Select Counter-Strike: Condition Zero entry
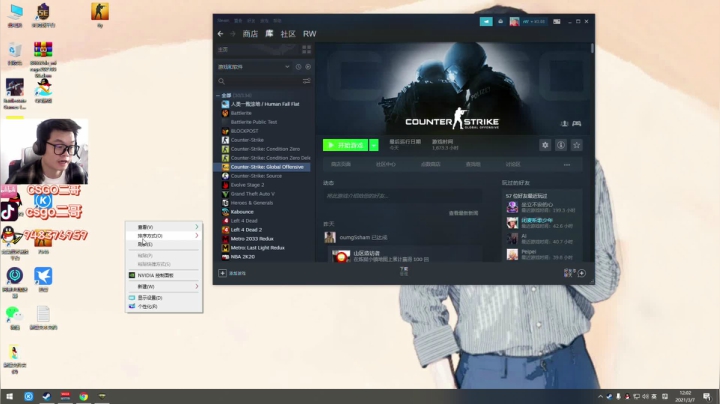720x404 pixels. click(264, 149)
